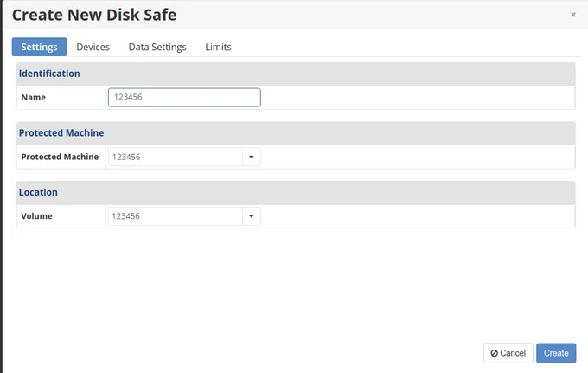Image resolution: width=588 pixels, height=373 pixels.
Task: Close the Create New Disk Safe dialog
Action: tap(573, 15)
